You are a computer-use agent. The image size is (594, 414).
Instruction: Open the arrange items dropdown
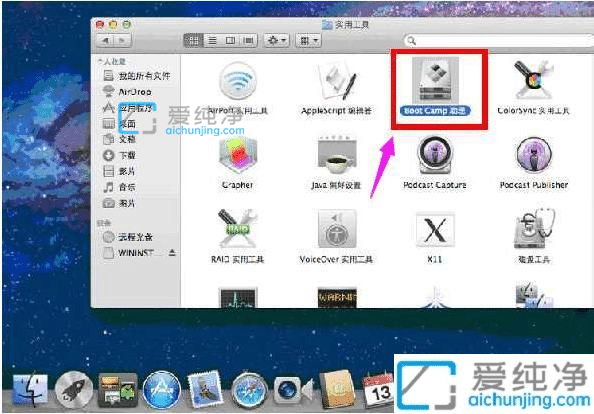point(309,40)
